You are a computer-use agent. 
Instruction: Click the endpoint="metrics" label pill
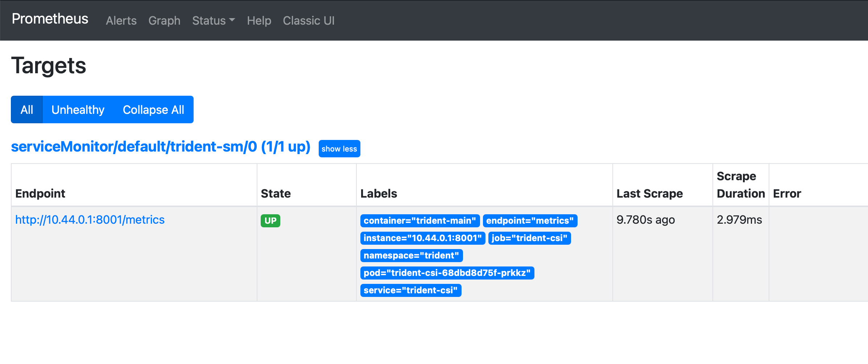click(x=530, y=220)
